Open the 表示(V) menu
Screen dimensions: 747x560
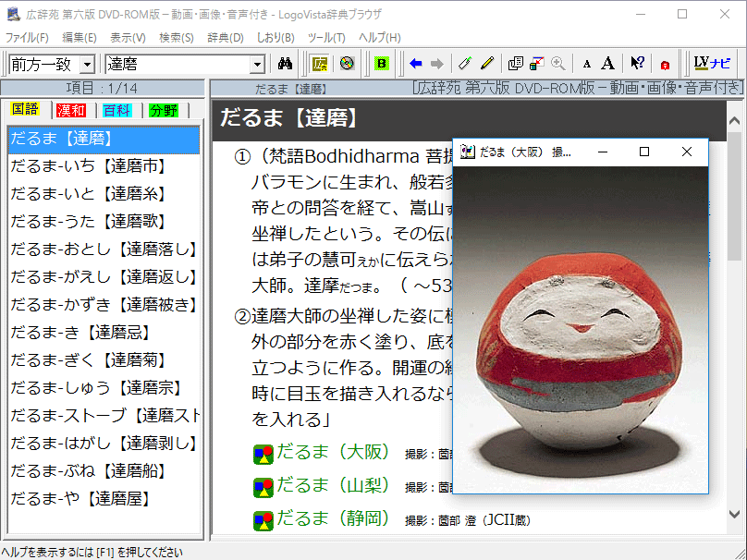click(x=128, y=38)
